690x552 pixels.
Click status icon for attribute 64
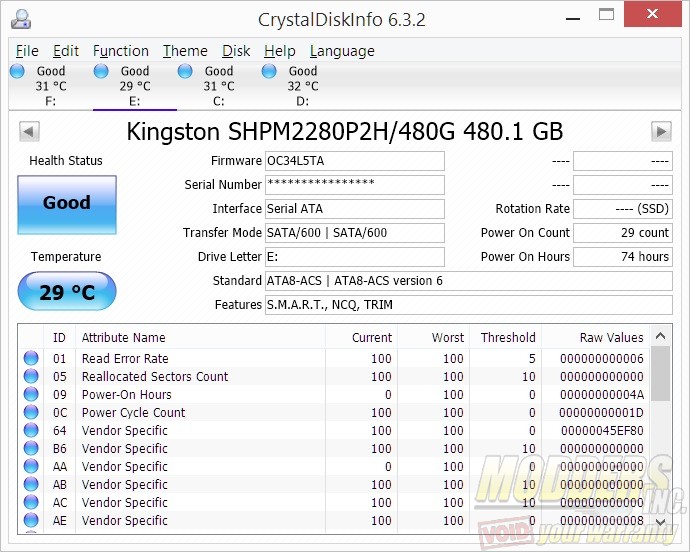[x=31, y=431]
